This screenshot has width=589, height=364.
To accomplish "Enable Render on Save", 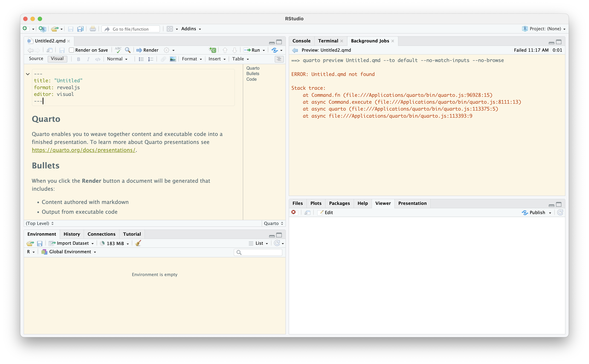I will pyautogui.click(x=71, y=50).
